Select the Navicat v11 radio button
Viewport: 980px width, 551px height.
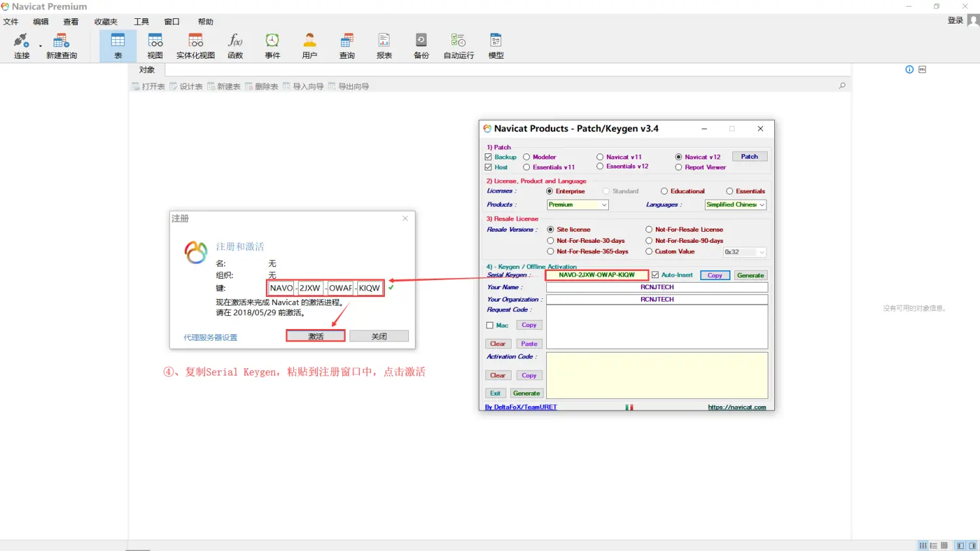pyautogui.click(x=600, y=157)
